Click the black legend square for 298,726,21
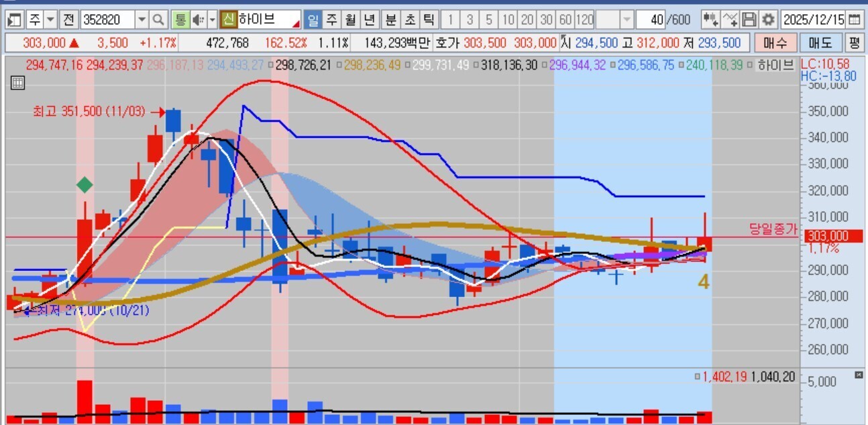Viewport: 868px width, 425px height. coord(270,66)
